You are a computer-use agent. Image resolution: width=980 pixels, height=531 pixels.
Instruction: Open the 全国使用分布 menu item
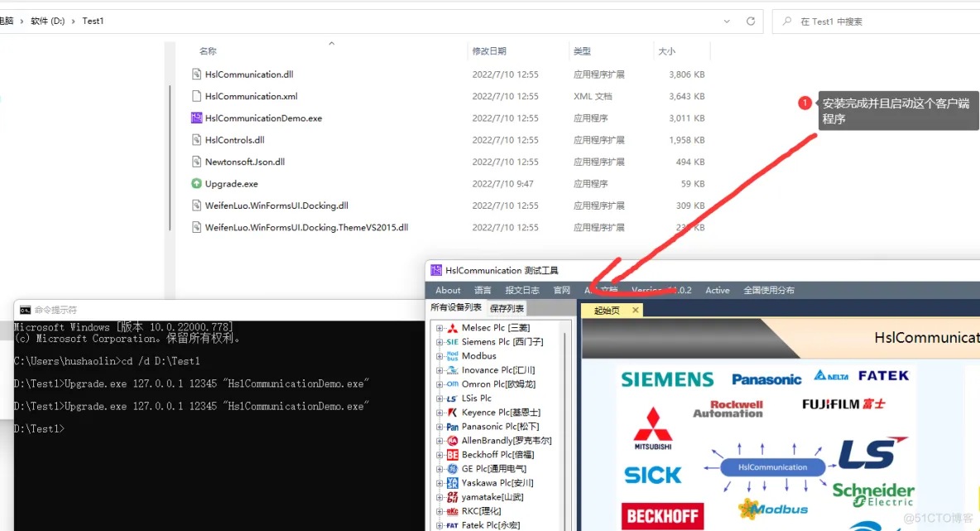pos(769,290)
